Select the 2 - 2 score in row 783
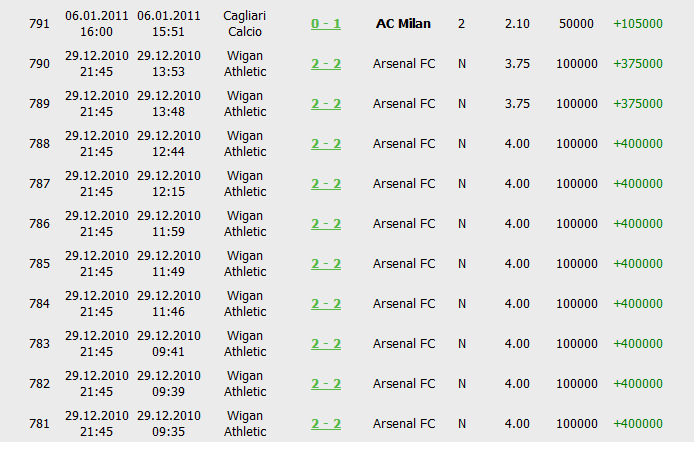 [x=325, y=344]
